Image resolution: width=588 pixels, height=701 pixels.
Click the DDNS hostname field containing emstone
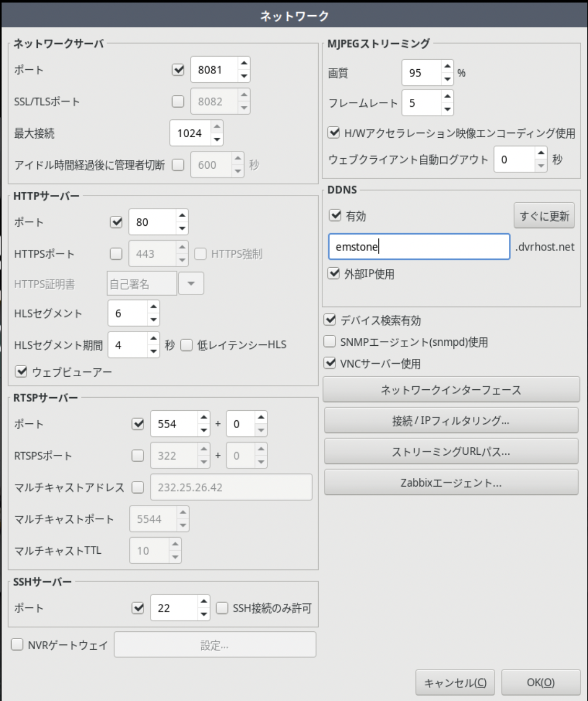tap(419, 247)
